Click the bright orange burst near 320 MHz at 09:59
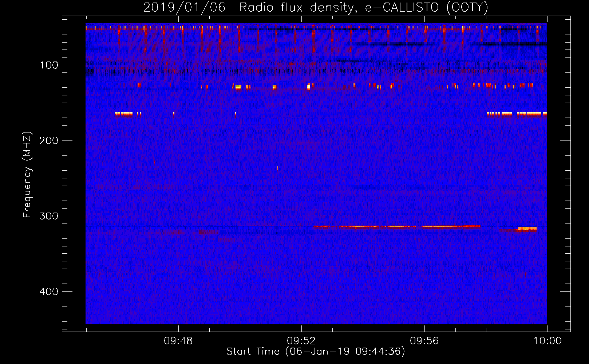The image size is (589, 364). [527, 229]
